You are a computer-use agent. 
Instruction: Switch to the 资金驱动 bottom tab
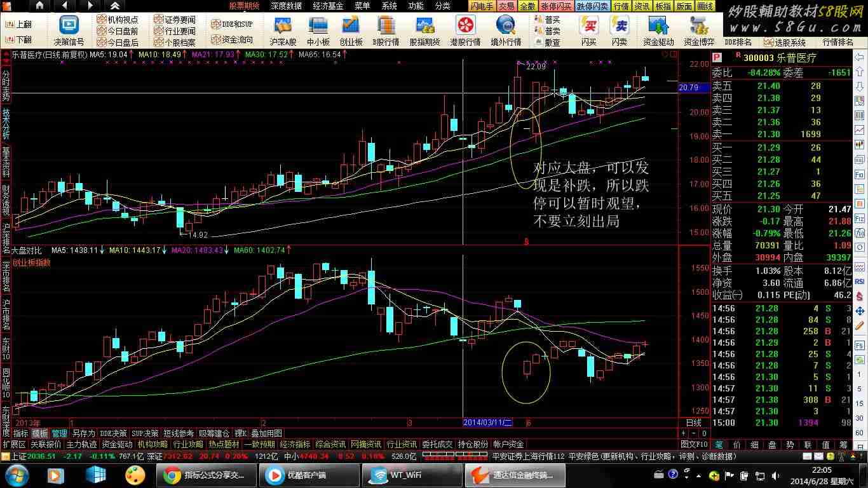(x=118, y=444)
